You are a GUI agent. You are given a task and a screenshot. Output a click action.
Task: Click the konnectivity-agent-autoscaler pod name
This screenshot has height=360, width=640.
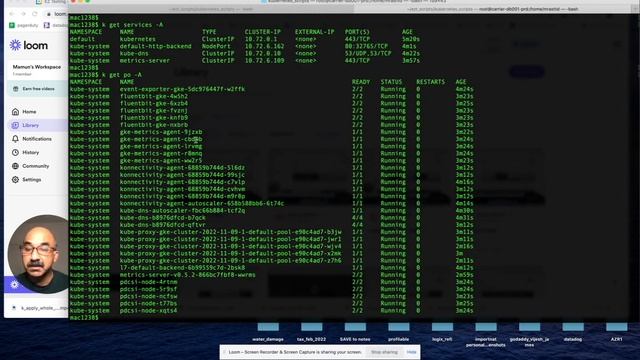coord(202,203)
